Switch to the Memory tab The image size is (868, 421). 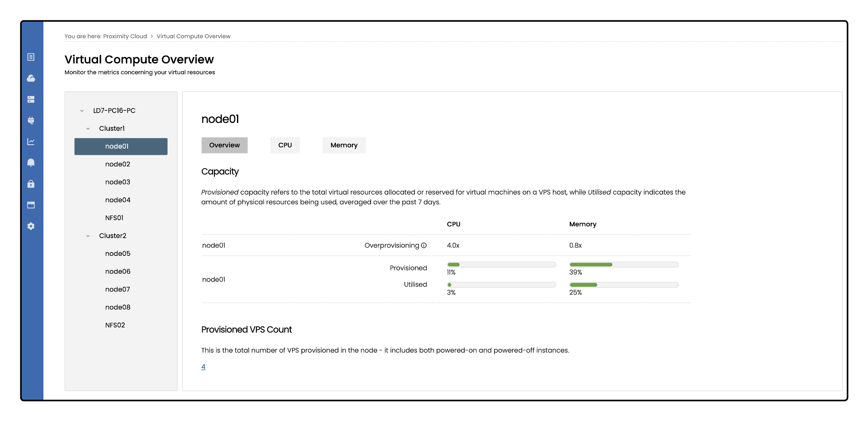pos(344,145)
